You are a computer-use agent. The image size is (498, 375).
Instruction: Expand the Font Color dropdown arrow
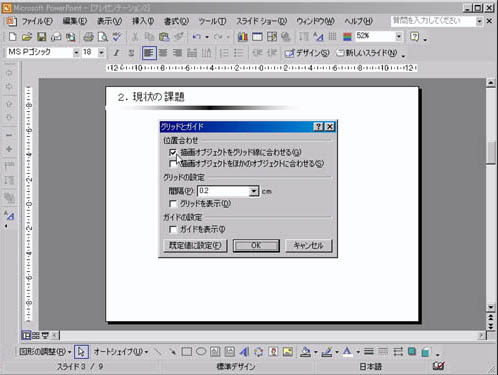click(358, 352)
